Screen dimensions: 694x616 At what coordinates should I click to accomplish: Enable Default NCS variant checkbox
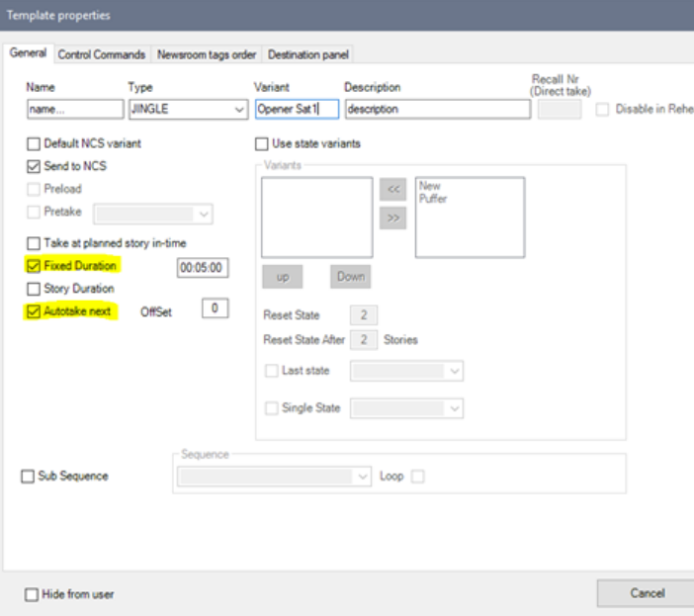[35, 143]
